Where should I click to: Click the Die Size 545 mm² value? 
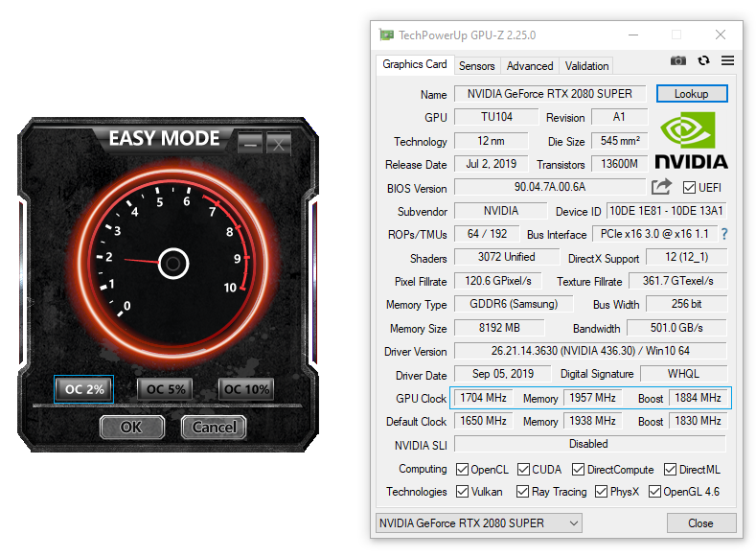620,140
